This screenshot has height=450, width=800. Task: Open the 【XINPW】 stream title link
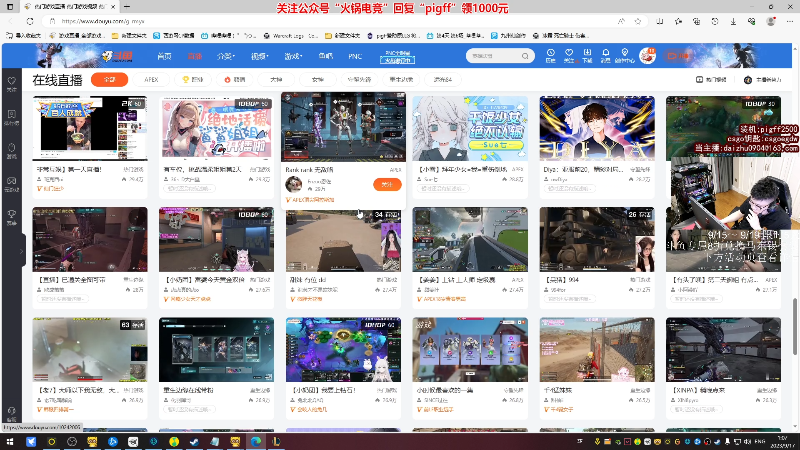tap(699, 390)
